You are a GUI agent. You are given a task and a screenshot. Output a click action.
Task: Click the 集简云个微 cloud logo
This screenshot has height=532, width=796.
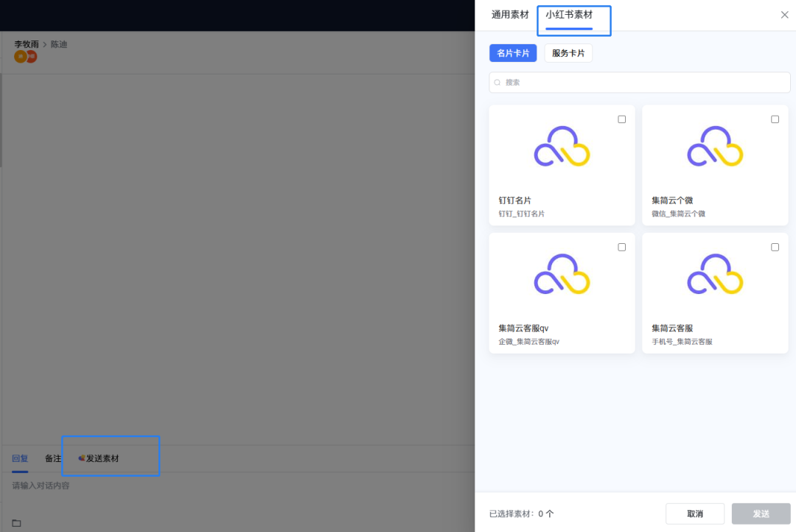click(x=715, y=146)
